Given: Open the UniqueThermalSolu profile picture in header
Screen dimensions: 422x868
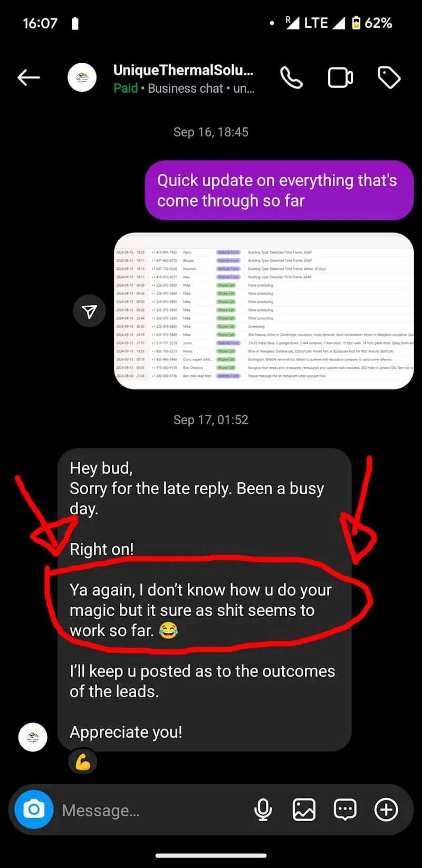Looking at the screenshot, I should (x=82, y=78).
